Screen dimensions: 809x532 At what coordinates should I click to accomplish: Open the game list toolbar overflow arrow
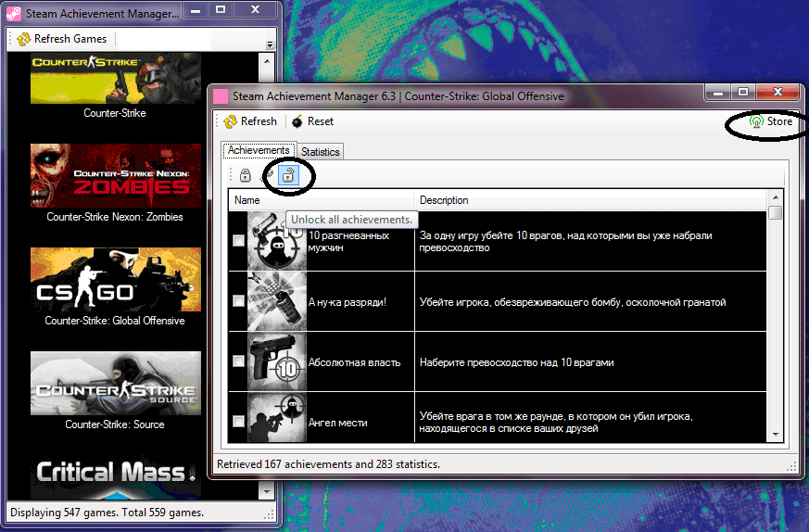tap(270, 43)
